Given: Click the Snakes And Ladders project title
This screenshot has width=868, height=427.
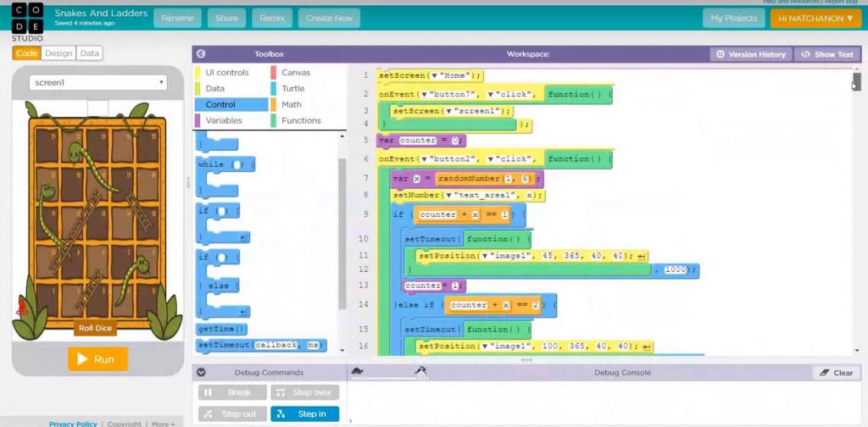Looking at the screenshot, I should (102, 13).
